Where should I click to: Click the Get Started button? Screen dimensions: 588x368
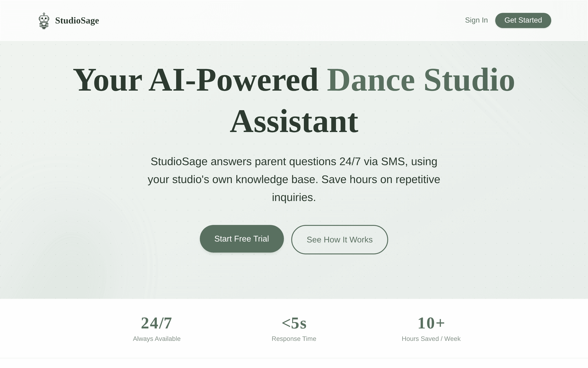[x=523, y=20]
